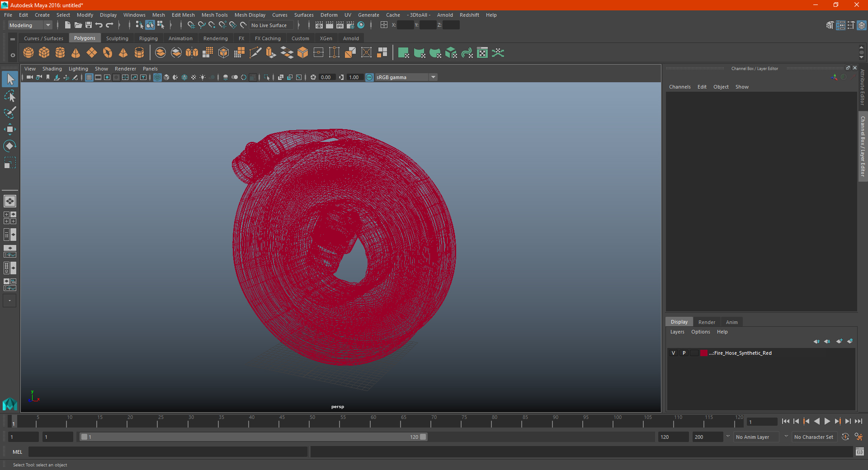The height and width of the screenshot is (470, 868).
Task: Open the Mesh Tools menu
Action: (214, 15)
